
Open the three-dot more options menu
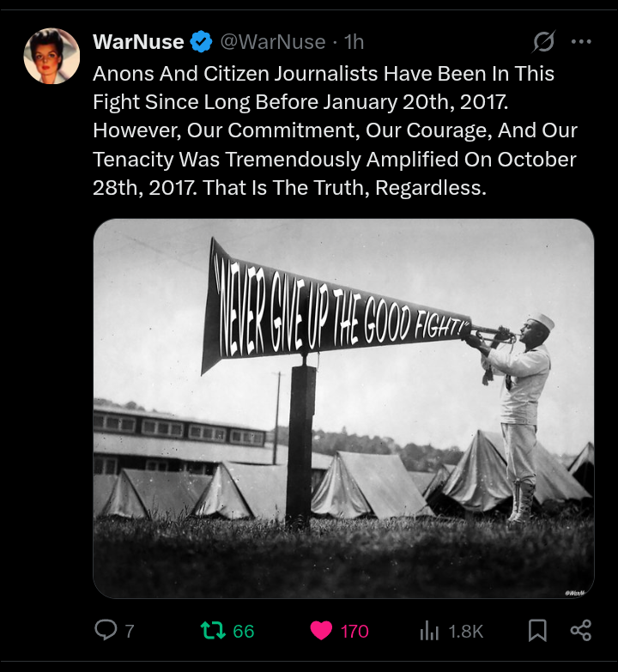(581, 41)
